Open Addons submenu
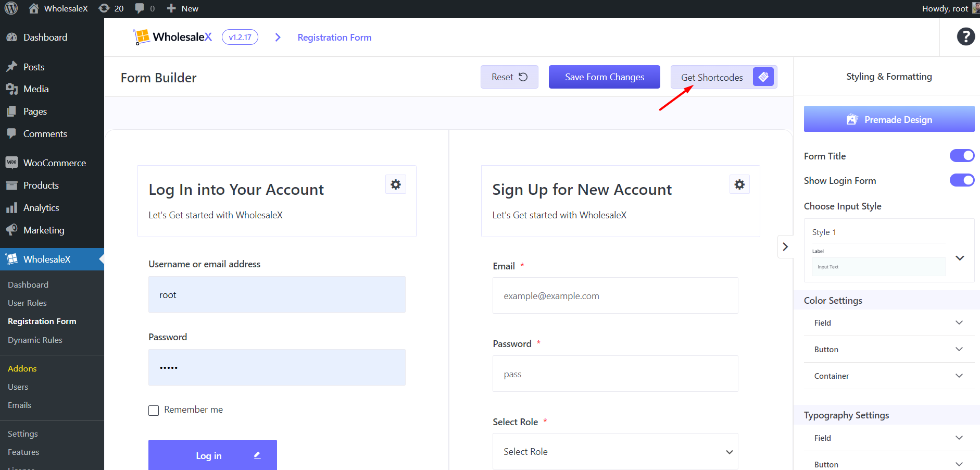Viewport: 980px width, 470px height. [22, 369]
